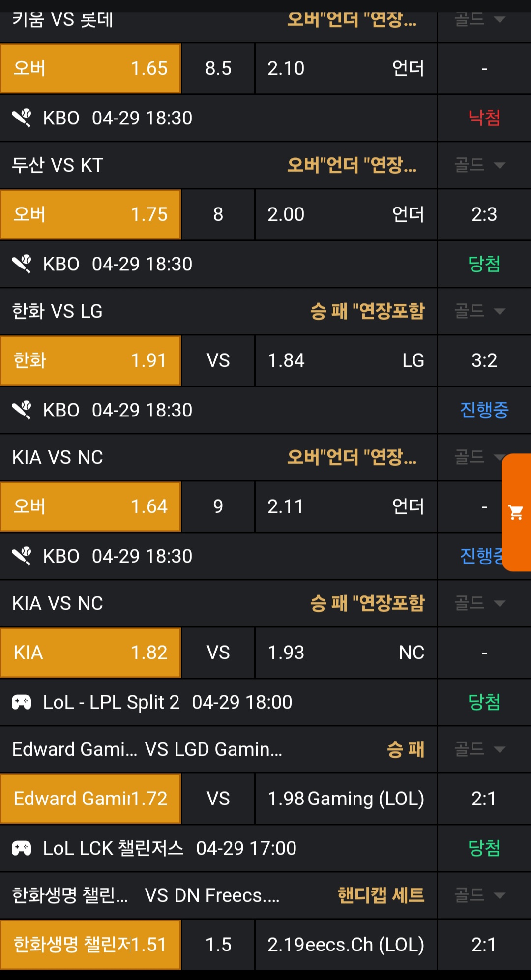This screenshot has width=531, height=980.
Task: Toggle 한화 1.91 win bet
Action: pyautogui.click(x=91, y=360)
